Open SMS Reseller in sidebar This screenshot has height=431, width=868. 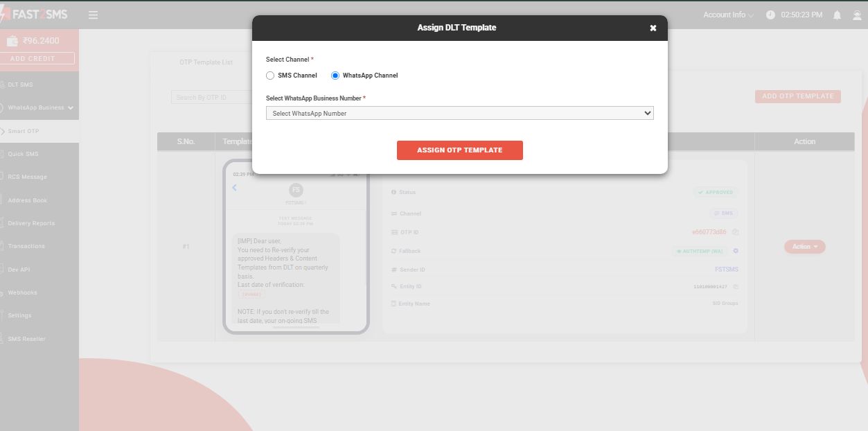click(x=39, y=339)
